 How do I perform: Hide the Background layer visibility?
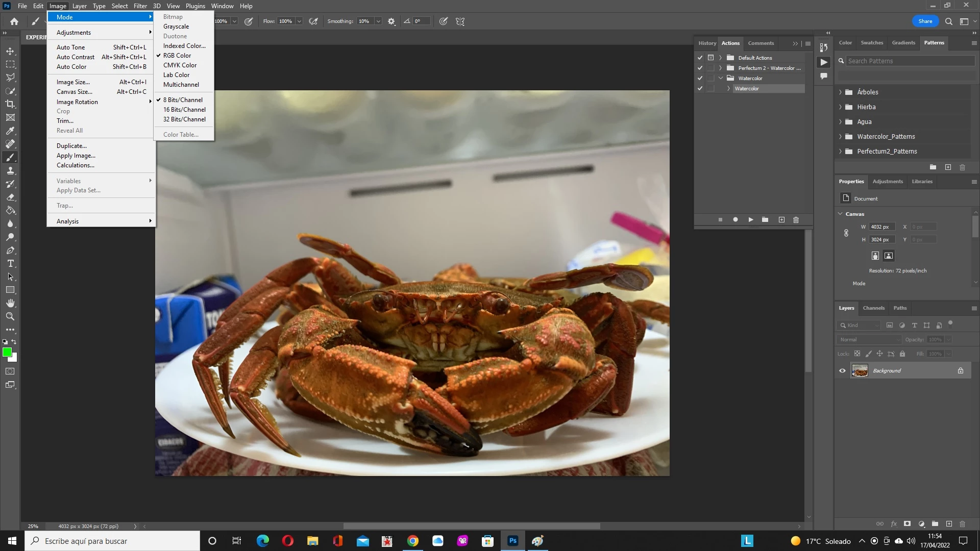842,371
